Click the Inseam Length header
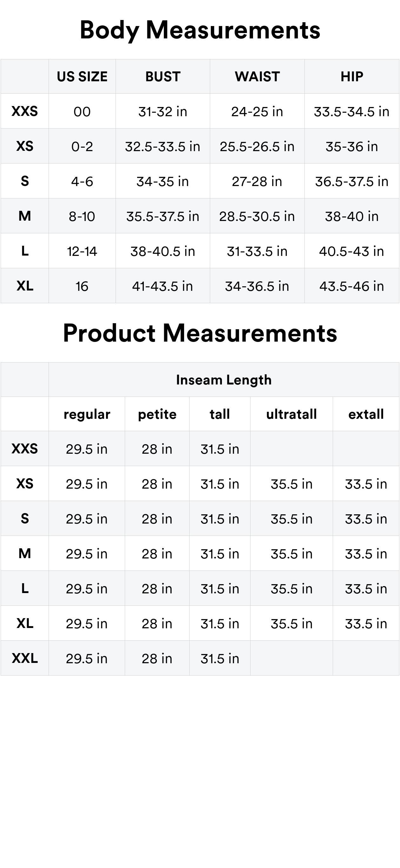This screenshot has width=400, height=868. point(224,380)
